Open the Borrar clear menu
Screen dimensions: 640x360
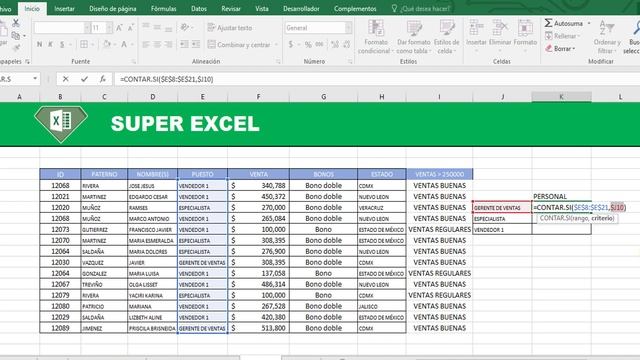560,49
